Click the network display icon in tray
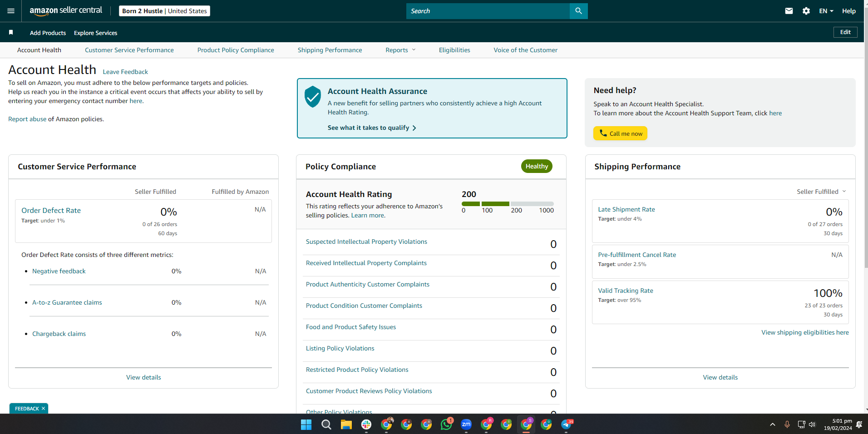This screenshot has width=868, height=434. pyautogui.click(x=801, y=424)
